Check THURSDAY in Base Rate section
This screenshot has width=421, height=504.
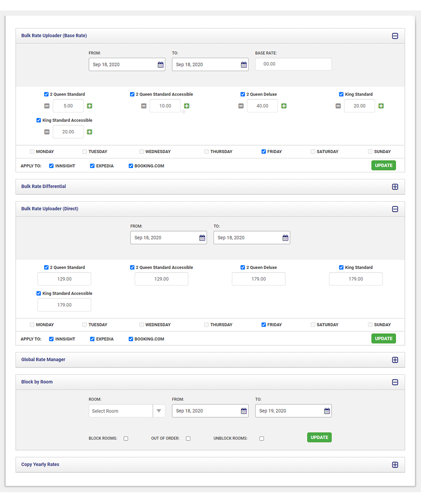point(207,151)
